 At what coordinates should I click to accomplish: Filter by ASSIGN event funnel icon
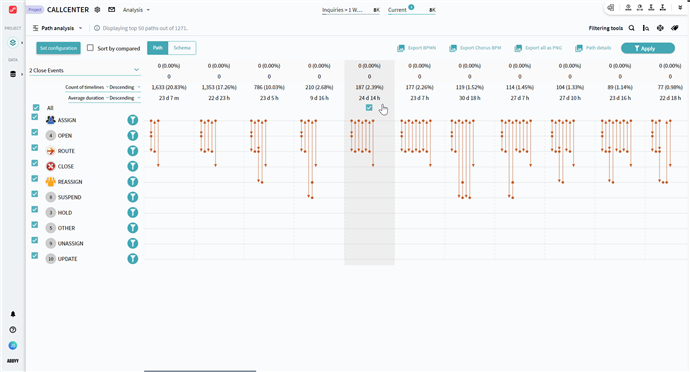pyautogui.click(x=132, y=120)
